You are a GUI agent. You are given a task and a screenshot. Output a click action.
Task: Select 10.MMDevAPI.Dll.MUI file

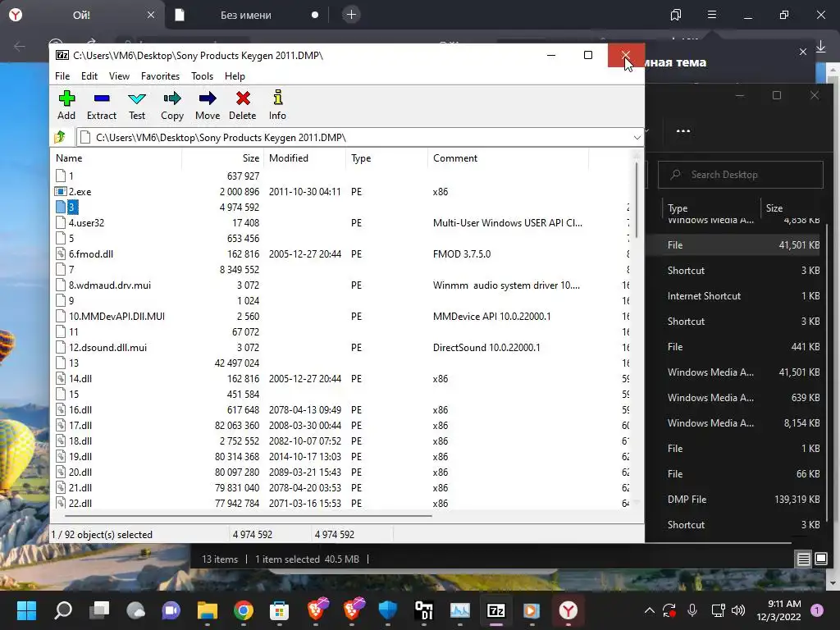(116, 316)
